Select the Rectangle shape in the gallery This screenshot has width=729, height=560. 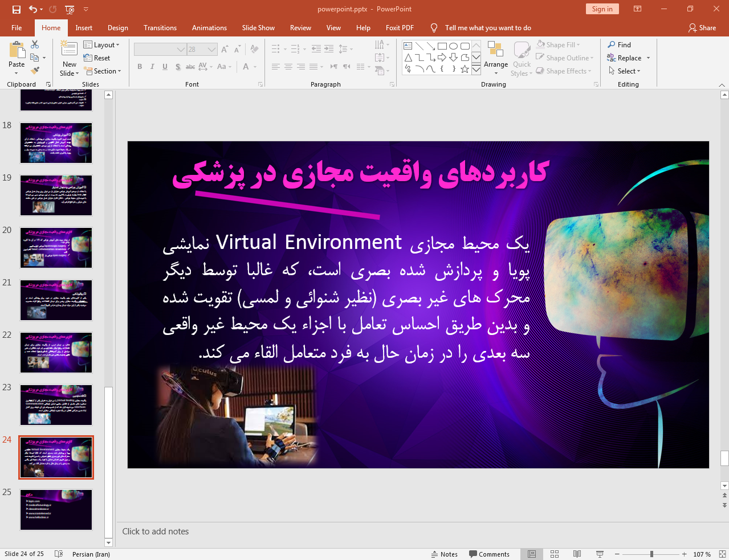point(442,46)
